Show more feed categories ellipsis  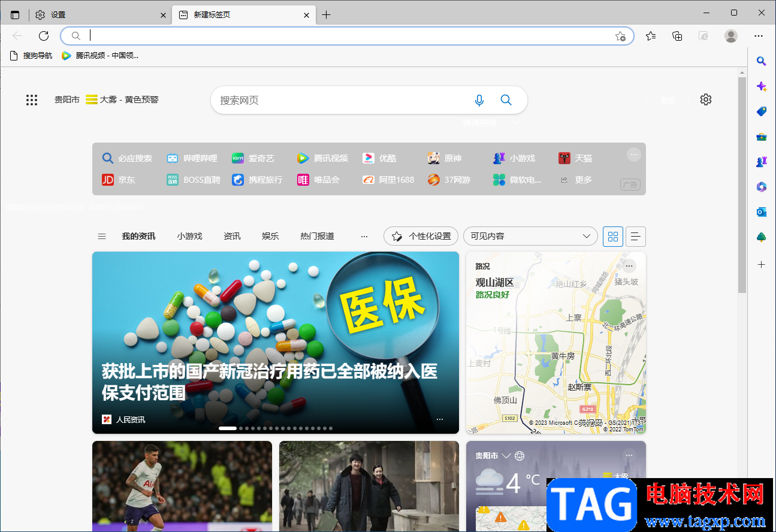(x=364, y=236)
